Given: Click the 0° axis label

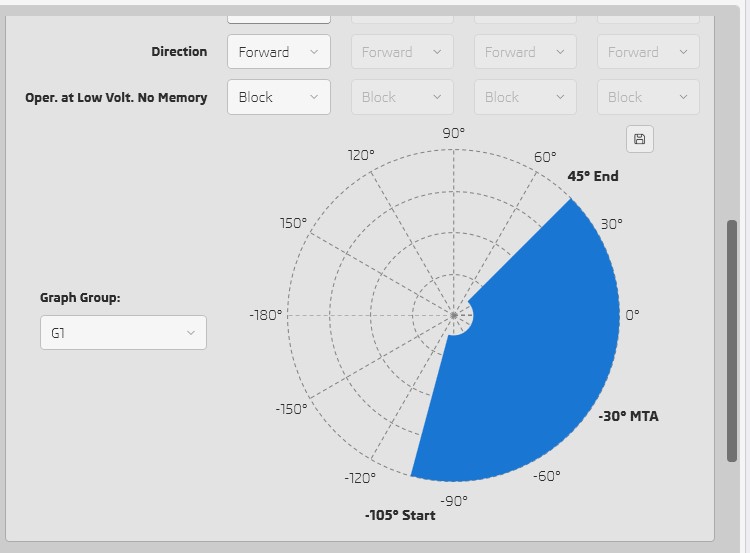Looking at the screenshot, I should click(x=632, y=315).
